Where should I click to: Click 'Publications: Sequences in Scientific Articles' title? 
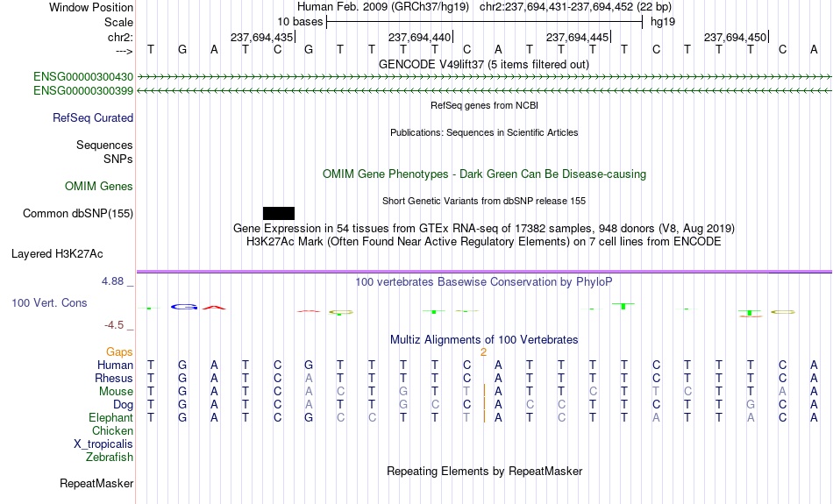[x=484, y=132]
